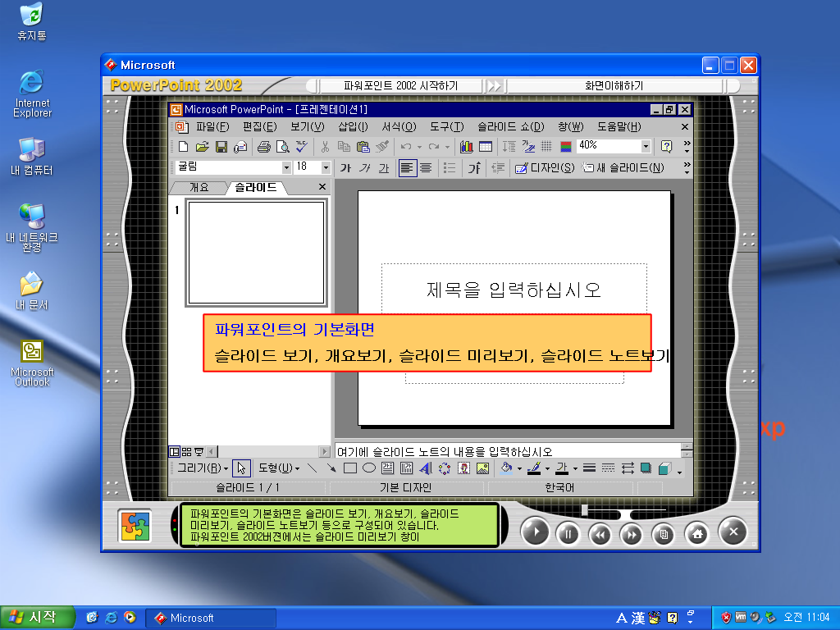Click tutorial pause button
Image resolution: width=840 pixels, height=630 pixels.
(568, 533)
